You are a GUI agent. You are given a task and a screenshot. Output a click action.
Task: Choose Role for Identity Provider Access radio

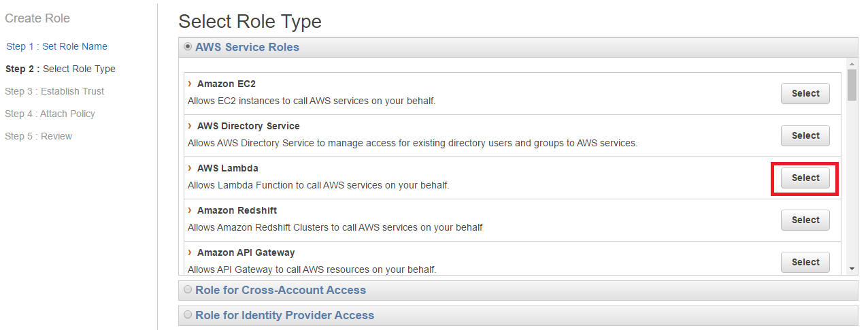click(x=188, y=315)
